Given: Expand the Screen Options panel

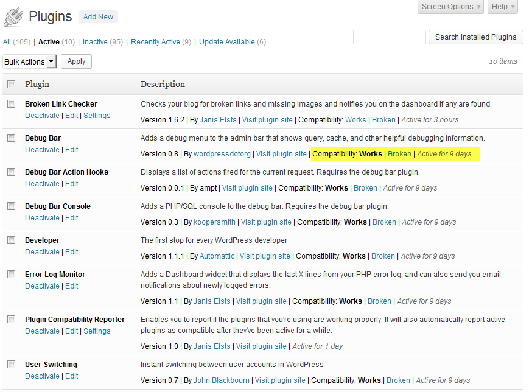Looking at the screenshot, I should (x=450, y=7).
